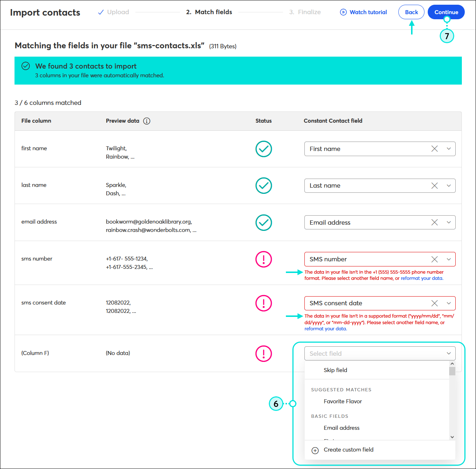This screenshot has height=469, width=476.
Task: Clear the Last name field selection
Action: [x=434, y=185]
